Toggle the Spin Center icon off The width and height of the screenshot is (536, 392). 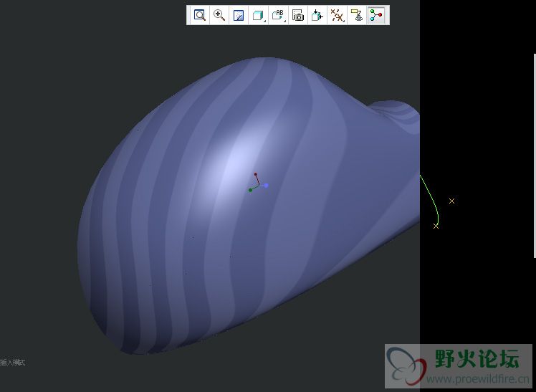pos(376,15)
